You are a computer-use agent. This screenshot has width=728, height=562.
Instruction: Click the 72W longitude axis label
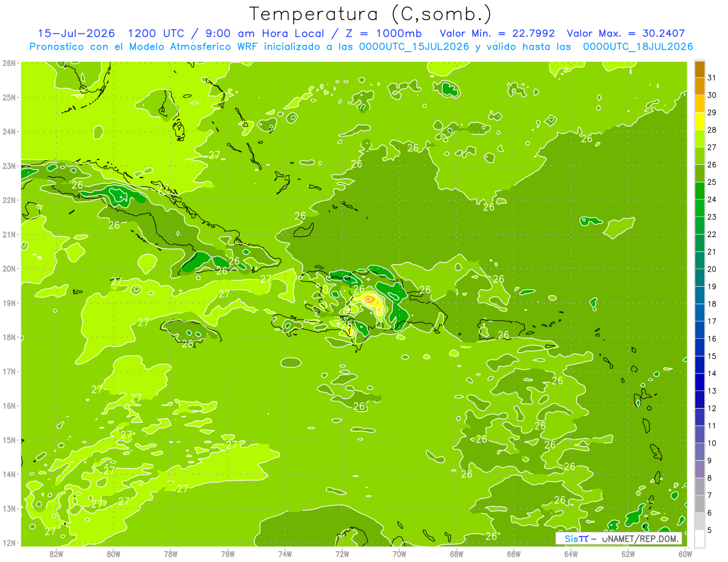(342, 554)
